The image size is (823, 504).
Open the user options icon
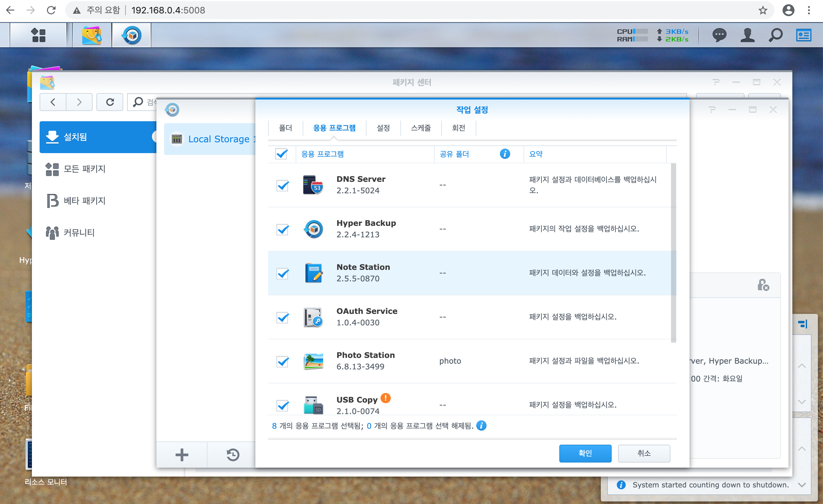click(x=747, y=35)
